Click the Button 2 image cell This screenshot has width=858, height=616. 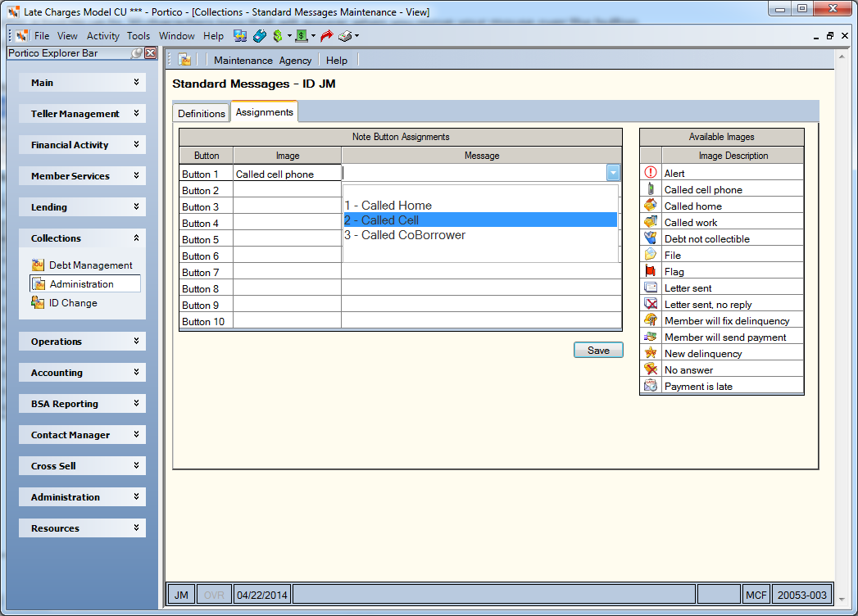pyautogui.click(x=288, y=190)
